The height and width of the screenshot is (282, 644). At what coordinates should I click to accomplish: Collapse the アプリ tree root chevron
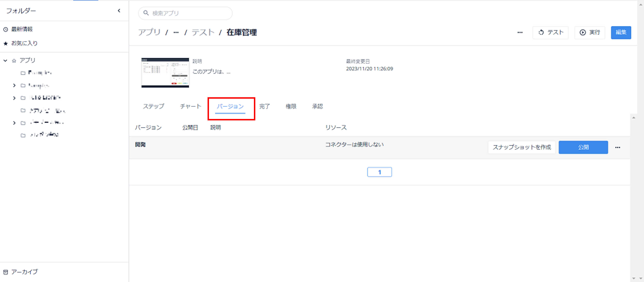pos(5,61)
